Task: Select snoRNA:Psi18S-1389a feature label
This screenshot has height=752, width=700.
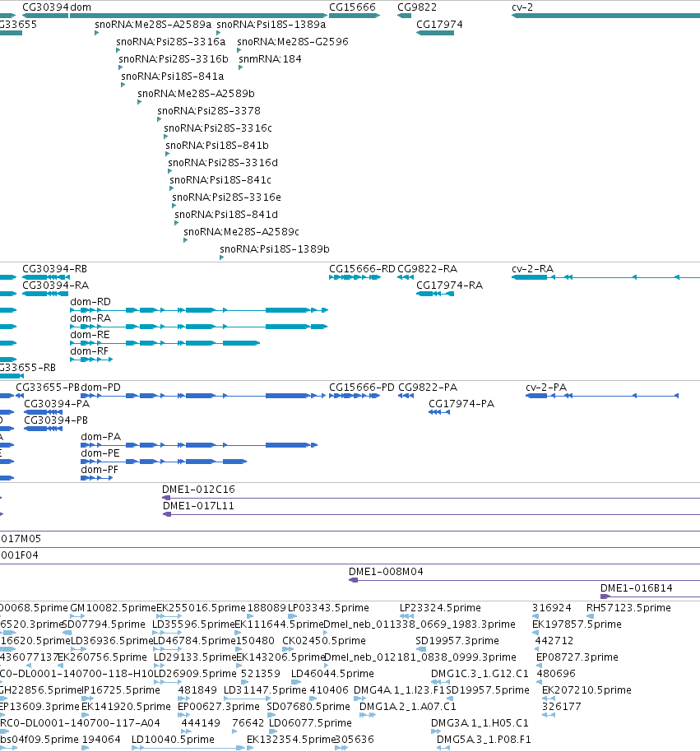Action: pyautogui.click(x=271, y=25)
